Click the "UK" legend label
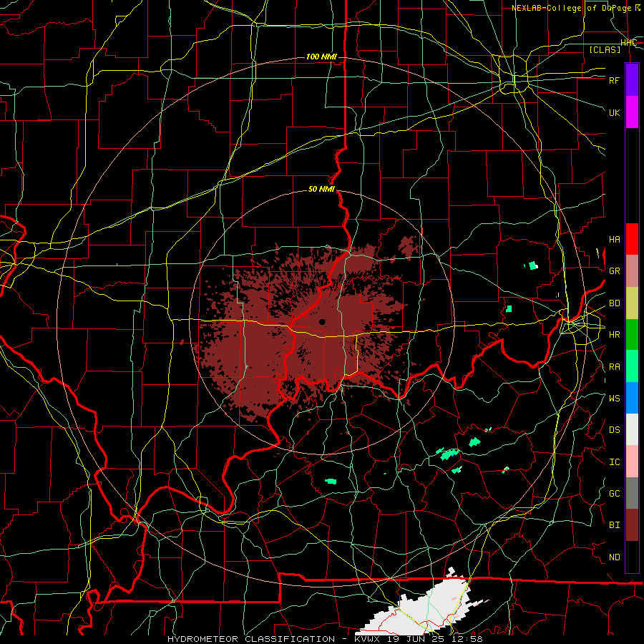The image size is (644, 644). click(615, 112)
